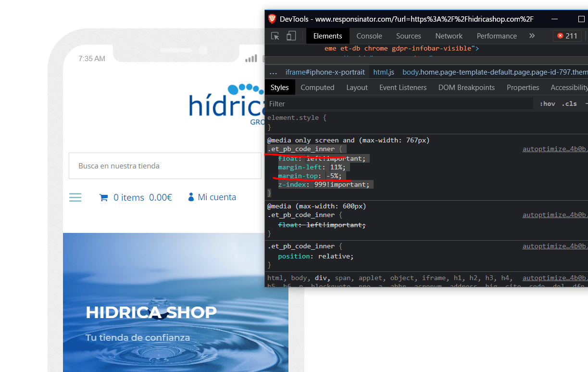Toggle the .cls element classes panel

[570, 103]
